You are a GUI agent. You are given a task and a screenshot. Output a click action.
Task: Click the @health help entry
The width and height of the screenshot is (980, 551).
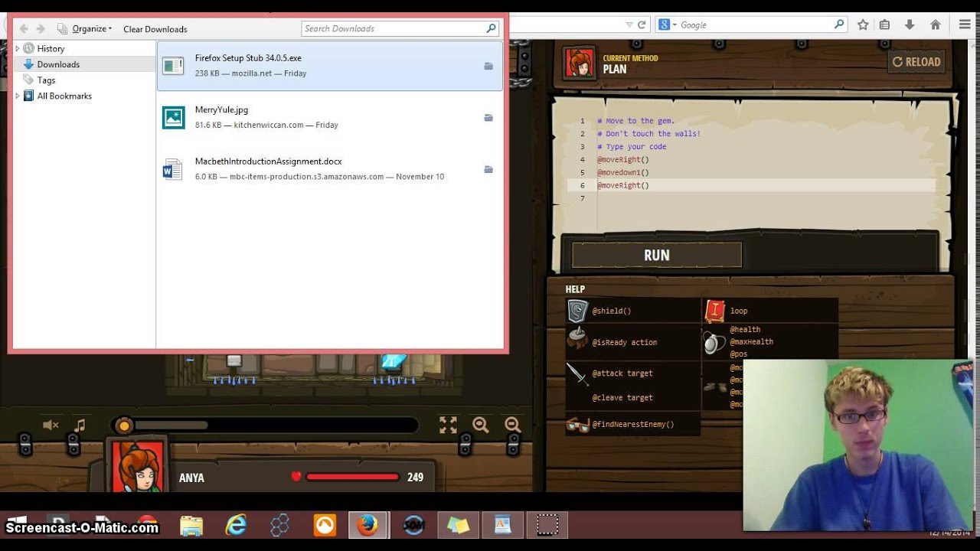click(x=745, y=330)
